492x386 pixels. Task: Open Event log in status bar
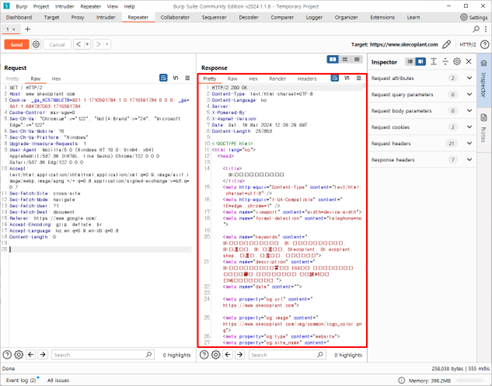click(x=21, y=380)
